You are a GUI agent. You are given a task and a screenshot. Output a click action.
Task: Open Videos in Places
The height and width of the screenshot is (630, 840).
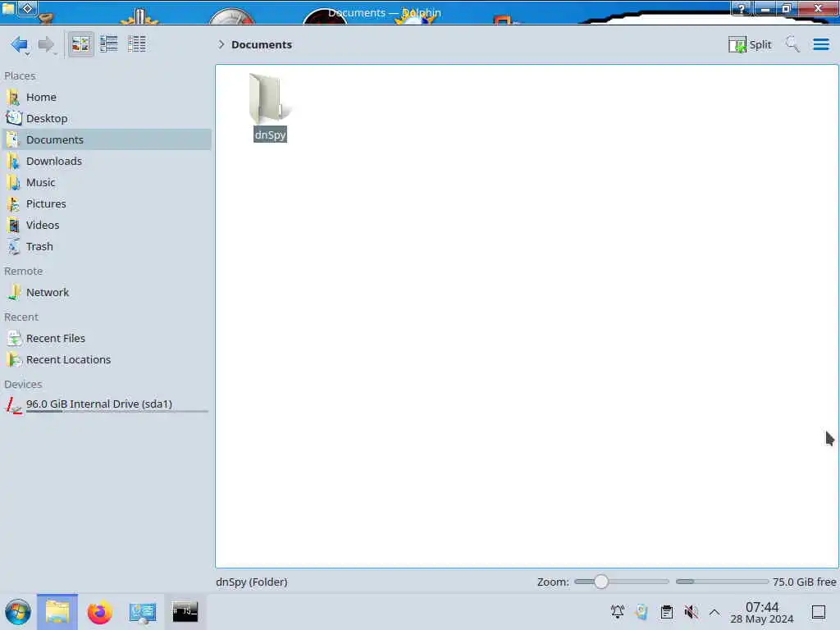pos(107,225)
